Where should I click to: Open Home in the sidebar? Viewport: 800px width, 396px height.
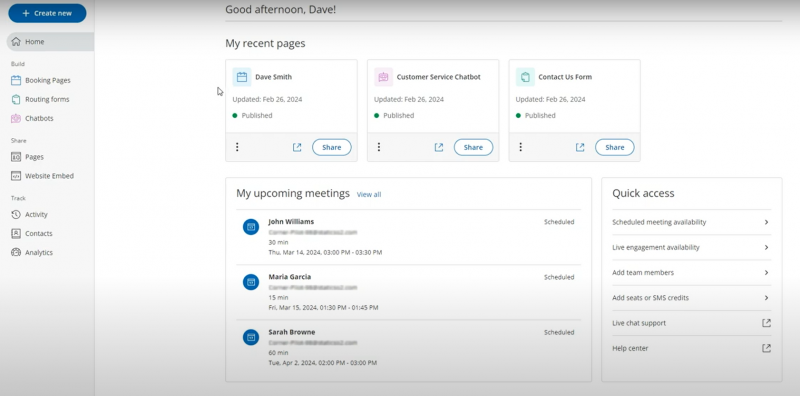pos(50,42)
